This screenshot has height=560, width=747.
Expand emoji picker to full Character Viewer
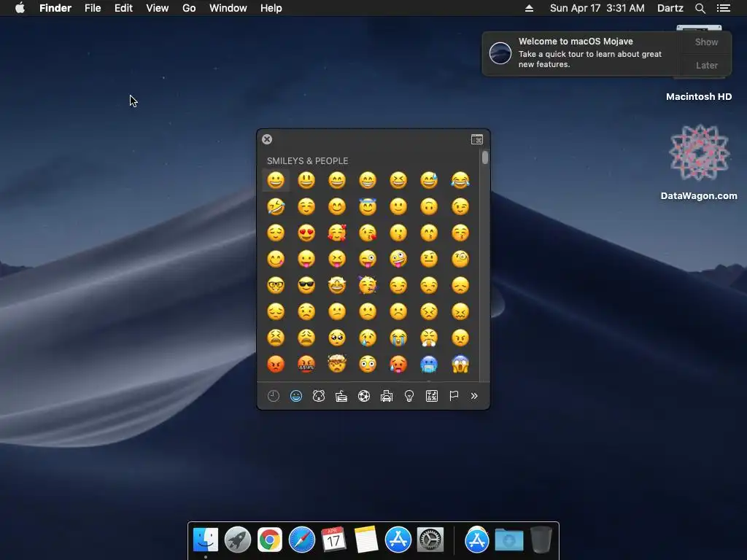(x=477, y=139)
